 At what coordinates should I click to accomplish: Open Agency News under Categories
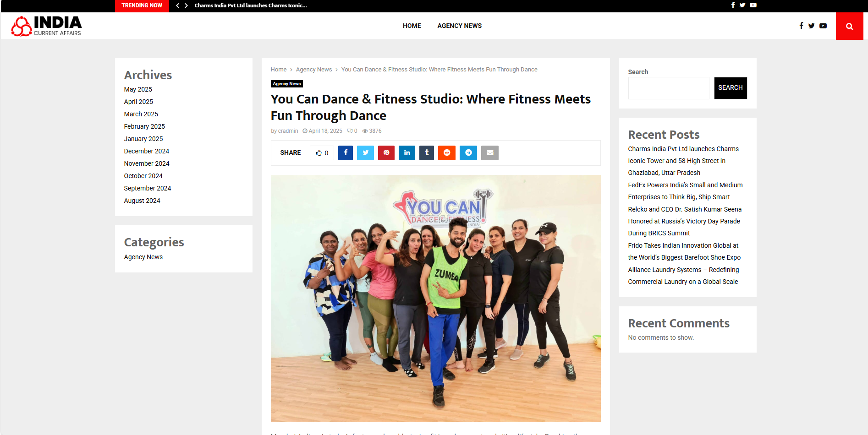click(143, 257)
